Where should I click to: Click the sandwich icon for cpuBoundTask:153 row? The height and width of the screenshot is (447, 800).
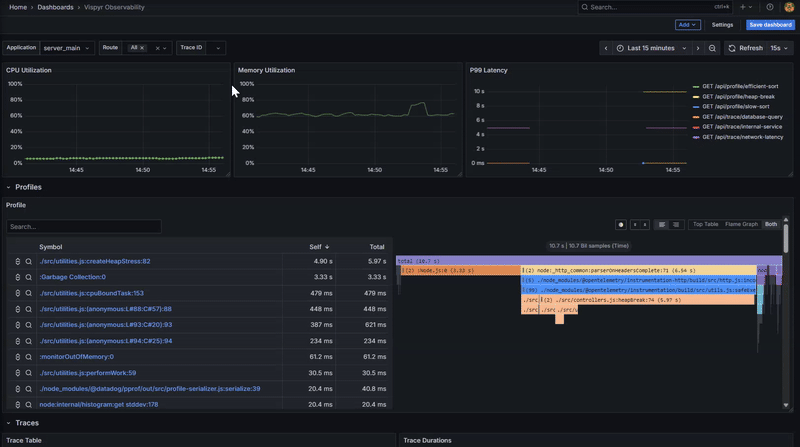[x=18, y=293]
